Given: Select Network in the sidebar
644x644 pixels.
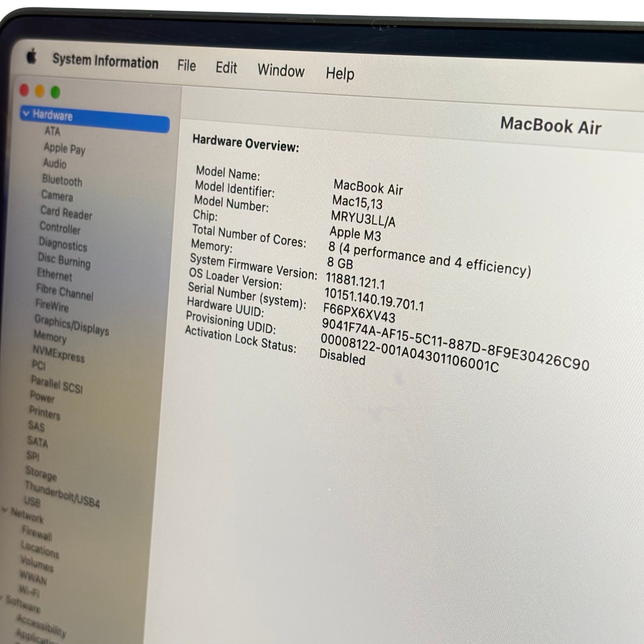Looking at the screenshot, I should click(x=27, y=515).
